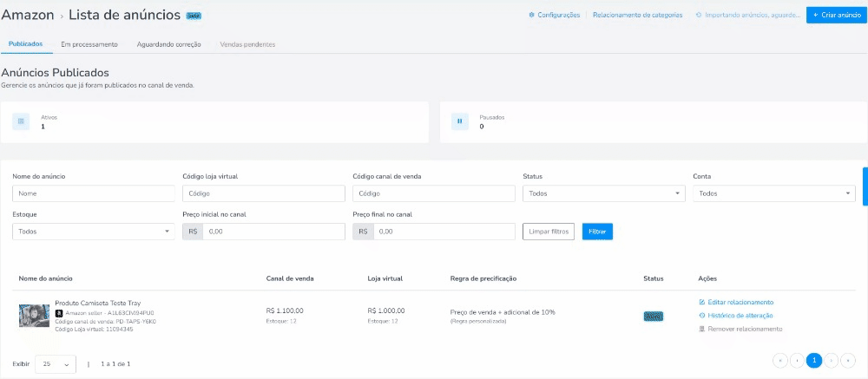Viewport: 868px width, 379px height.
Task: Open the Aguardando correção tab
Action: (x=169, y=44)
